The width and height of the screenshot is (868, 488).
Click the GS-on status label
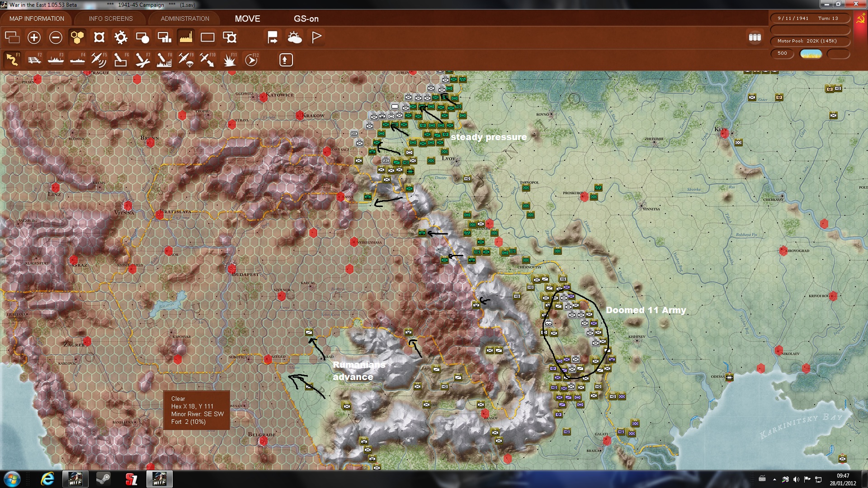(306, 19)
